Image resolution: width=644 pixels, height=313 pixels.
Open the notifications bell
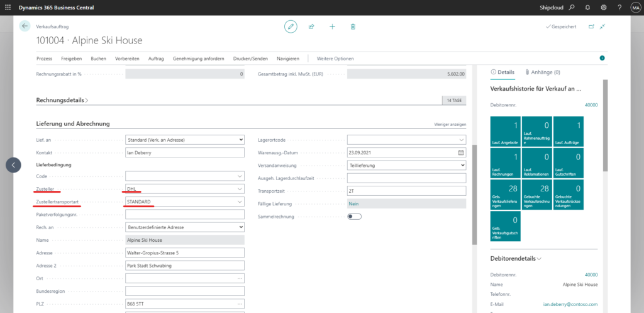coord(588,8)
